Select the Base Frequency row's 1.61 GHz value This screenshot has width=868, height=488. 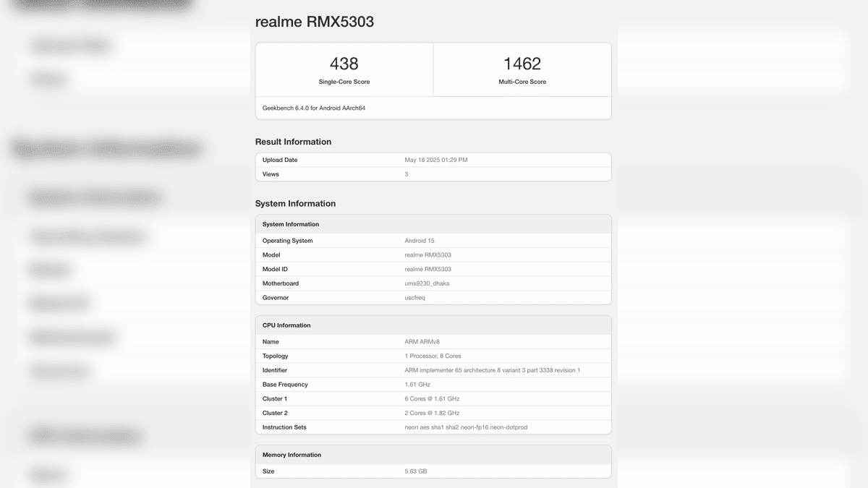(x=417, y=385)
